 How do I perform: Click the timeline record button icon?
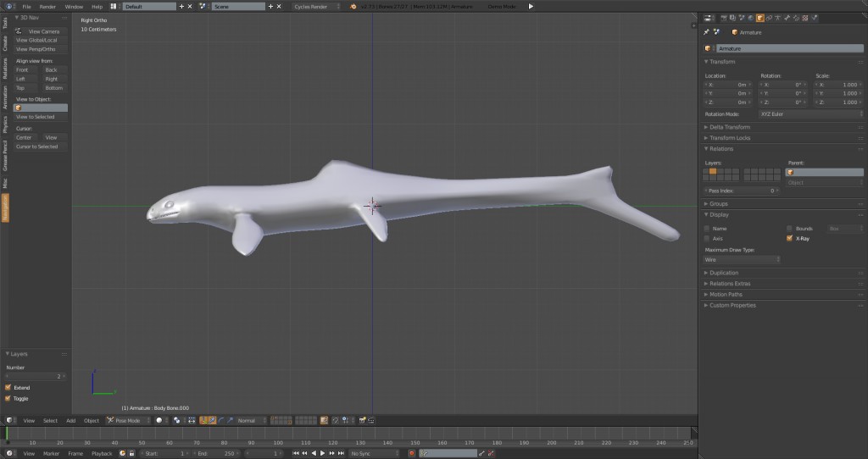click(x=411, y=453)
